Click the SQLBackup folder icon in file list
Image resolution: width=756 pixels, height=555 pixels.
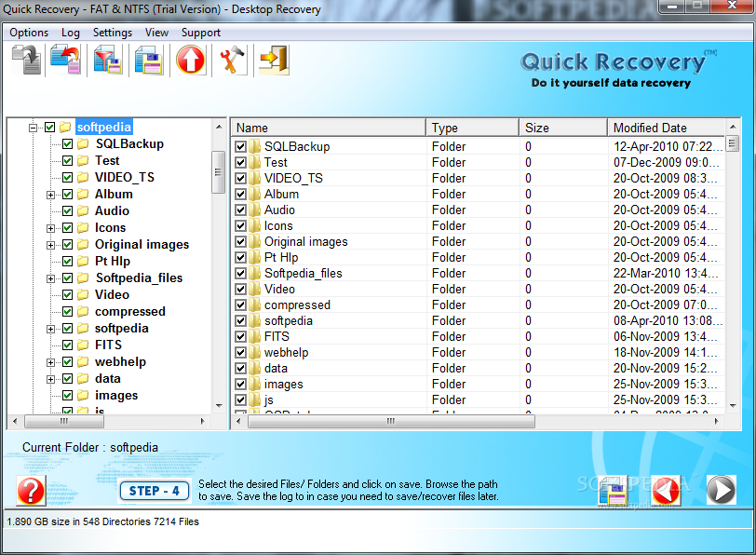(255, 146)
